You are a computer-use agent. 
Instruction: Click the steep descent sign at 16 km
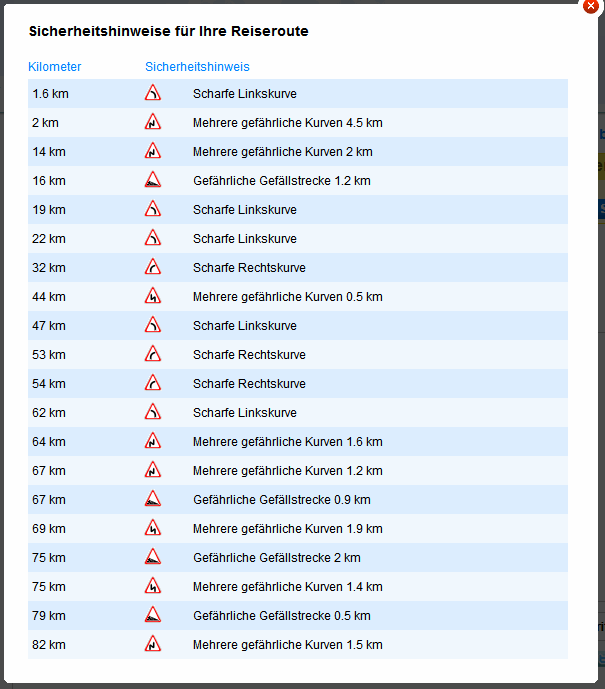[x=152, y=181]
